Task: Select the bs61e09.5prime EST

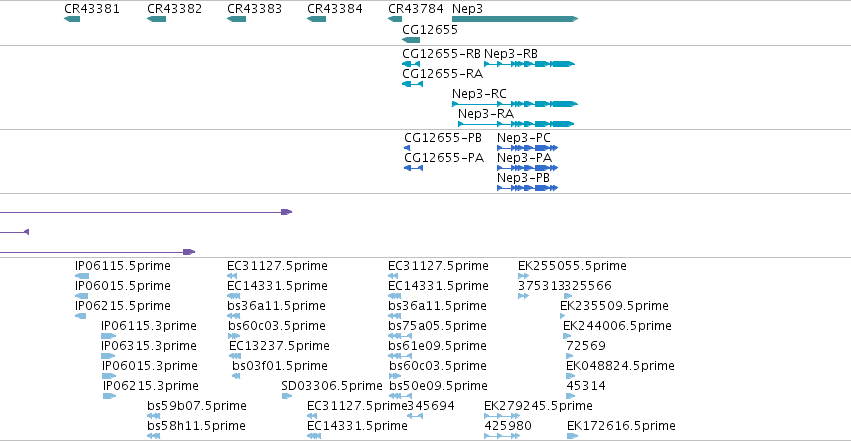Action: click(x=400, y=356)
